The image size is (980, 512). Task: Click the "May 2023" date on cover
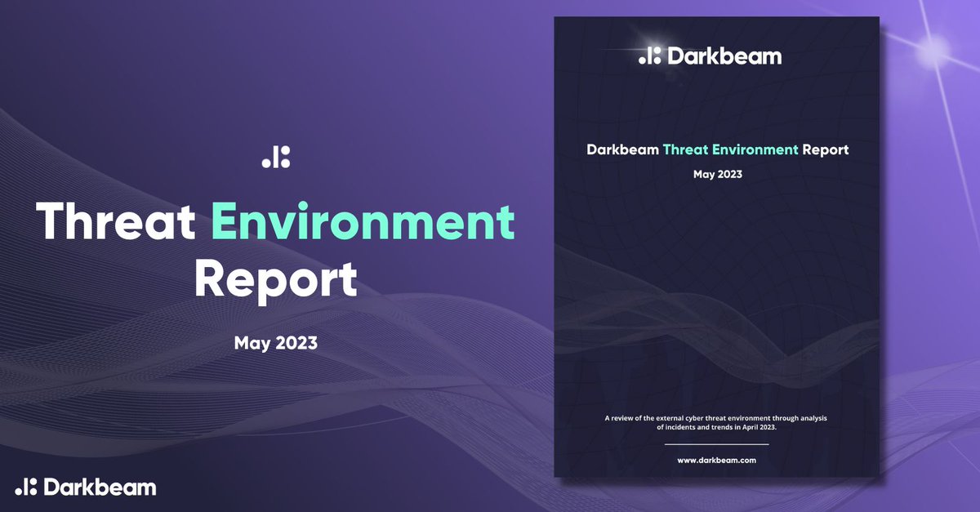pyautogui.click(x=717, y=175)
